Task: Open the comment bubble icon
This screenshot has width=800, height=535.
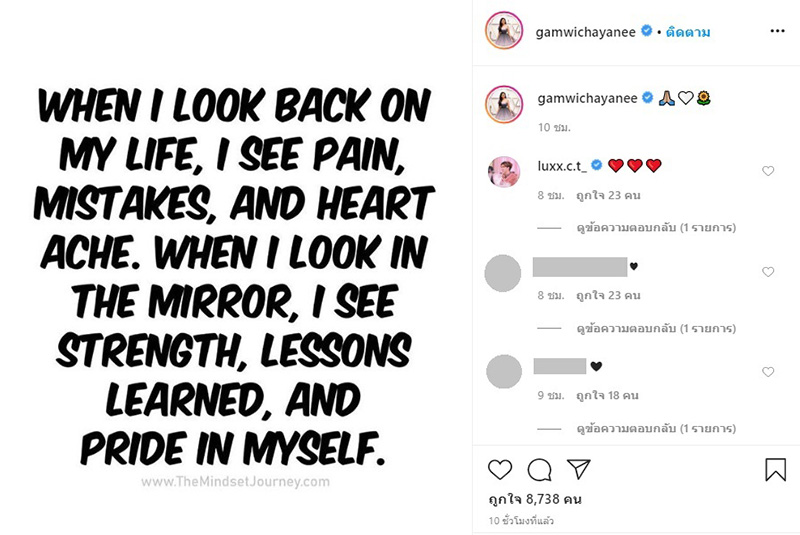Action: pos(539,470)
